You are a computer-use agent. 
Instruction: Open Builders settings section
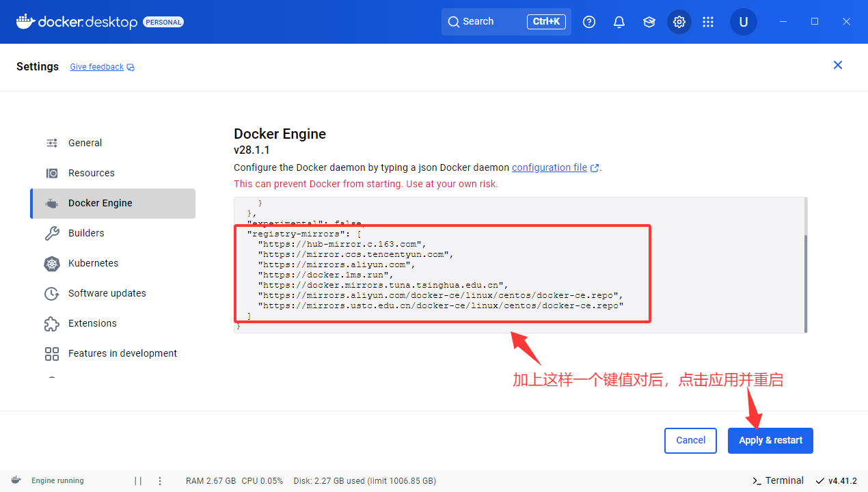[113, 233]
